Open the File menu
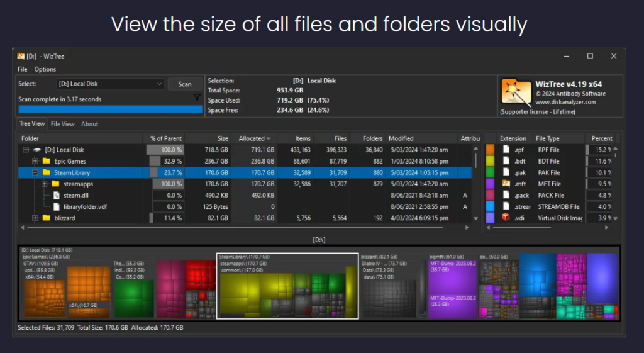 [x=23, y=69]
